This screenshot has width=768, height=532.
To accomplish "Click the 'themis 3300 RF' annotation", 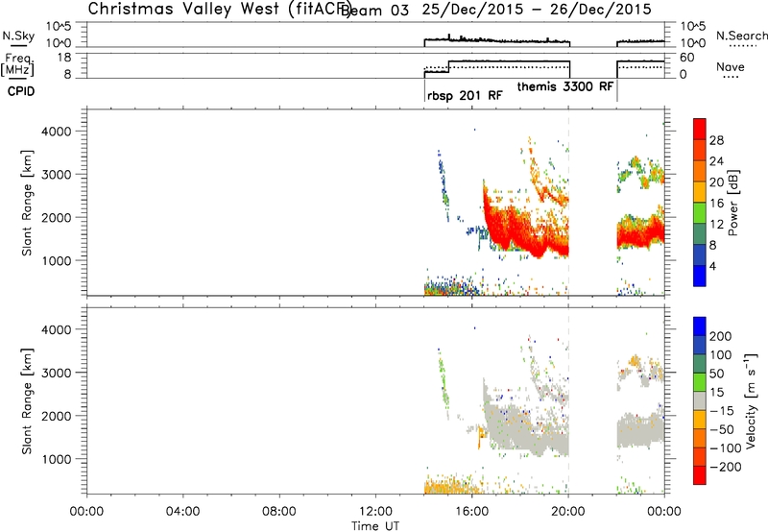I will [x=565, y=86].
